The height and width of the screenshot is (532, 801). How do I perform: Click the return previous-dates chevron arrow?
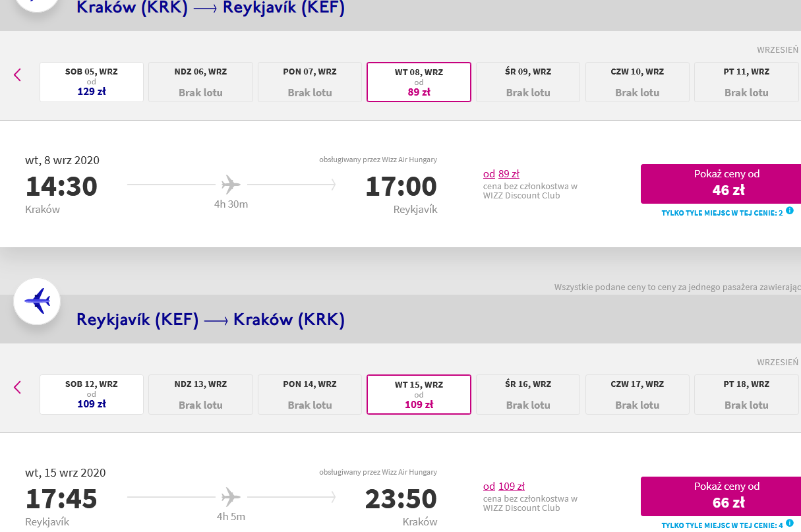(x=18, y=388)
